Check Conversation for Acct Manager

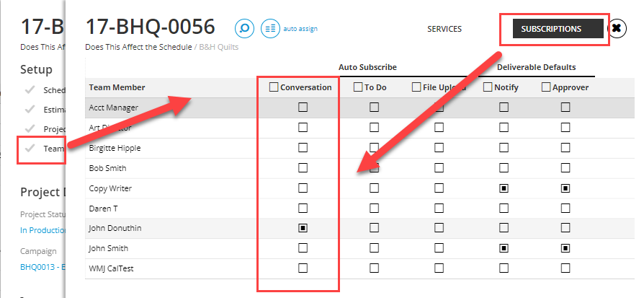click(303, 108)
